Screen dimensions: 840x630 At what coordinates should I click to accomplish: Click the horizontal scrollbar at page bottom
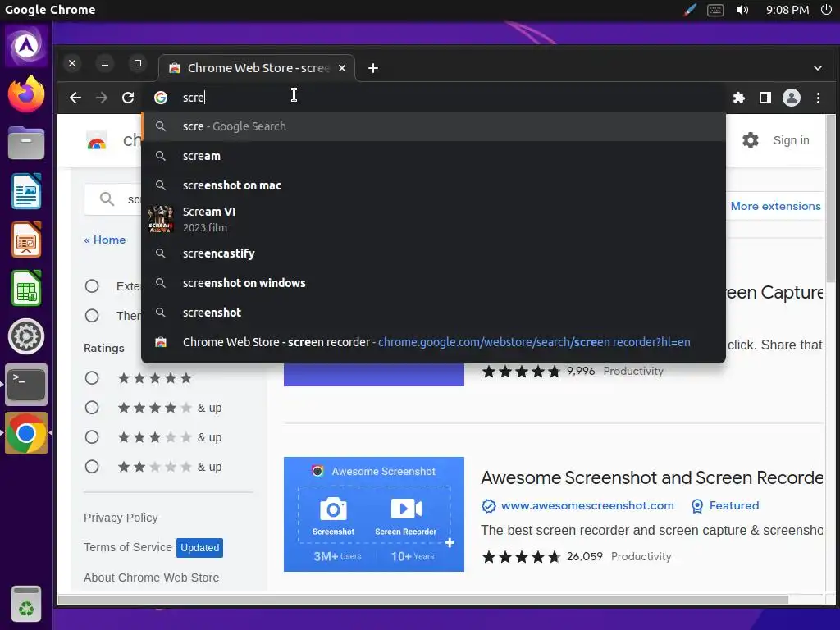tap(422, 600)
